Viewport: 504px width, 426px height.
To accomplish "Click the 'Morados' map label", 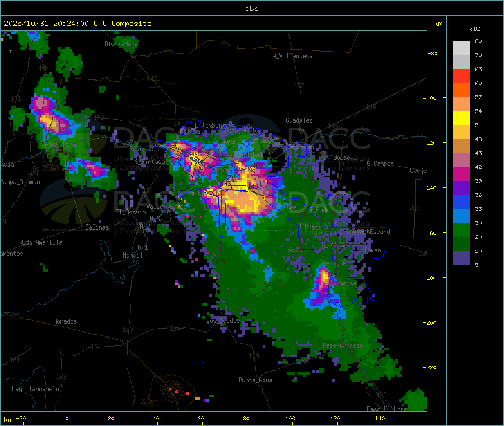I will pos(65,321).
